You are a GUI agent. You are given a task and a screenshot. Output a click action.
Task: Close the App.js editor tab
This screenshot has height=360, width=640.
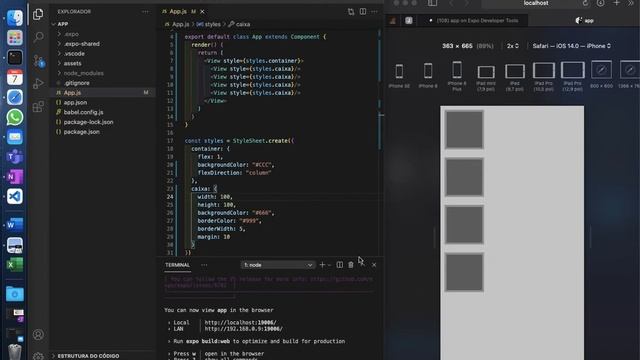pyautogui.click(x=202, y=11)
